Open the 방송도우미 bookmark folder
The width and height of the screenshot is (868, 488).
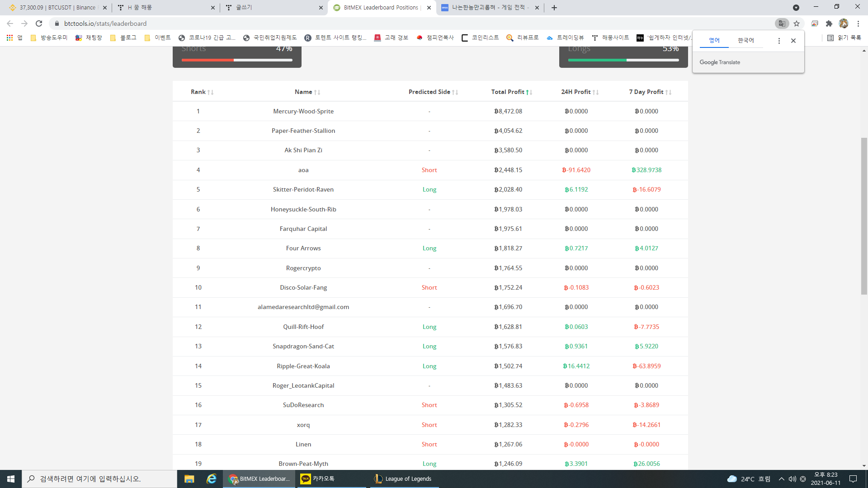click(49, 38)
